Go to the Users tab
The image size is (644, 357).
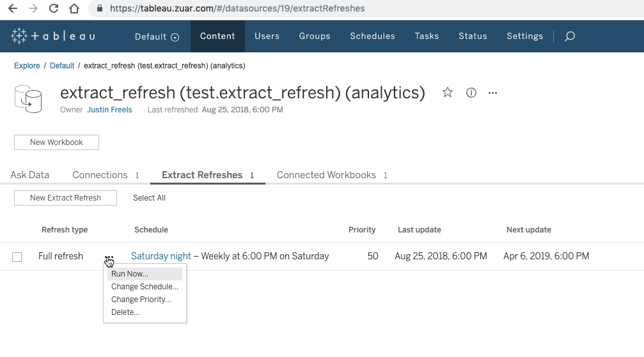(267, 36)
